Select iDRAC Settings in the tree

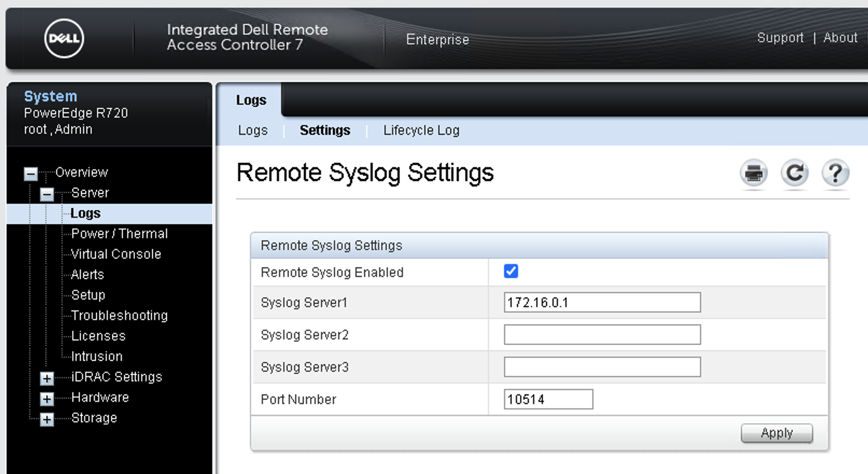(116, 377)
